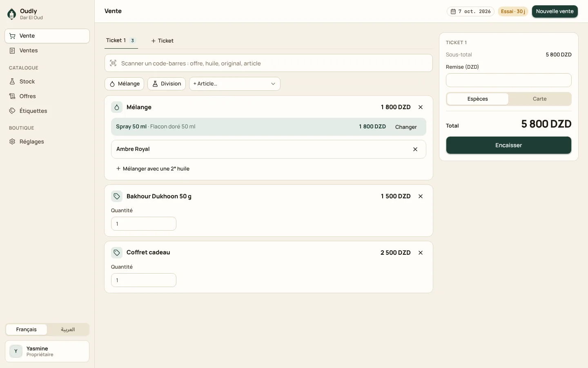Click quantity field for Coffret cadeau
588x368 pixels.
pyautogui.click(x=144, y=280)
